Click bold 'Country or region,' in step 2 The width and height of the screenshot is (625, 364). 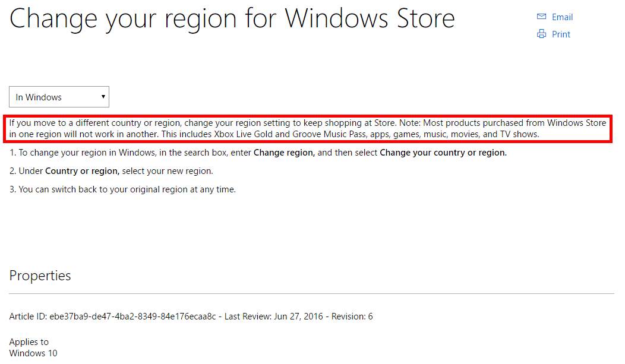(82, 171)
